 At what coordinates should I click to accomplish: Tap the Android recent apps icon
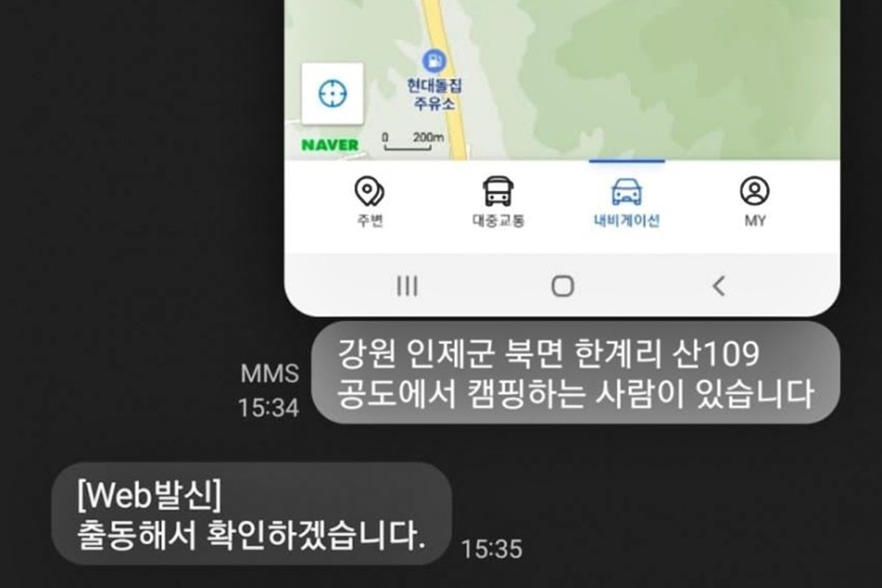[407, 286]
